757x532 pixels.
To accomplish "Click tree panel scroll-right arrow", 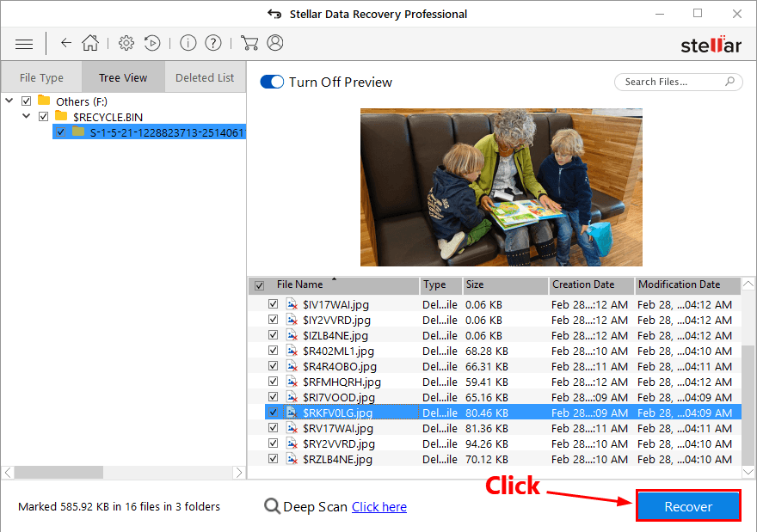I will click(x=238, y=472).
